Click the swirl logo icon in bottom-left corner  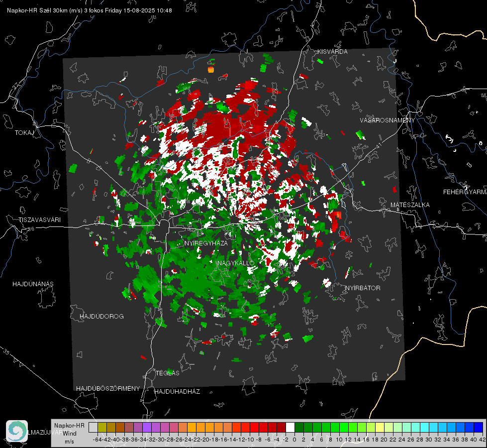point(17,431)
